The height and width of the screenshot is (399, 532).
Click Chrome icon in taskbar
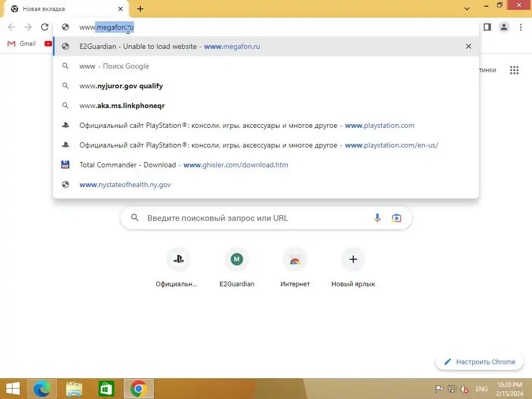click(x=138, y=389)
